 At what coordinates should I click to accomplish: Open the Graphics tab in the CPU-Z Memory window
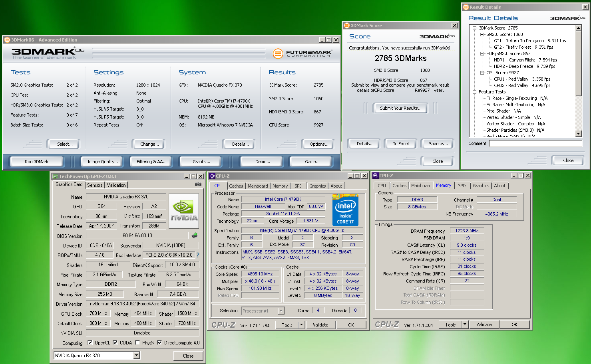(x=481, y=186)
